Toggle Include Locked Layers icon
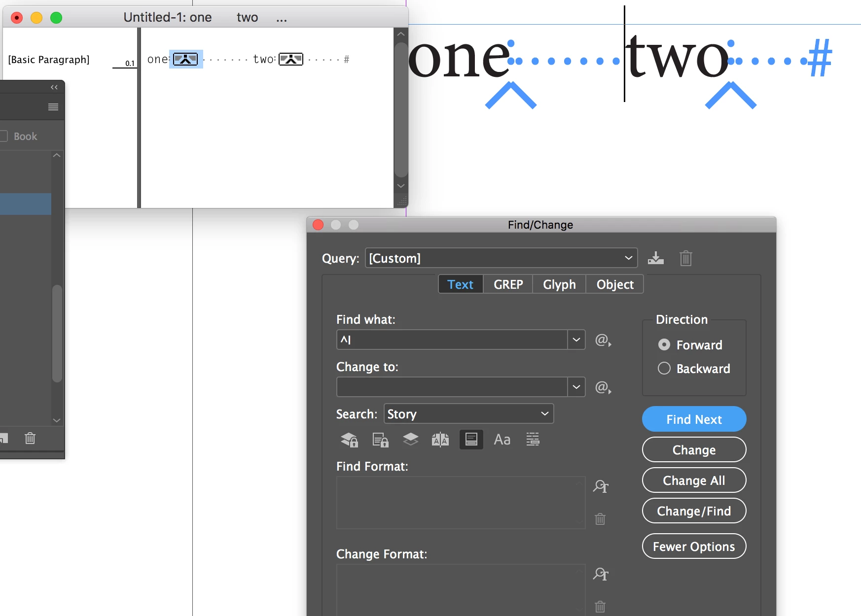 350,439
